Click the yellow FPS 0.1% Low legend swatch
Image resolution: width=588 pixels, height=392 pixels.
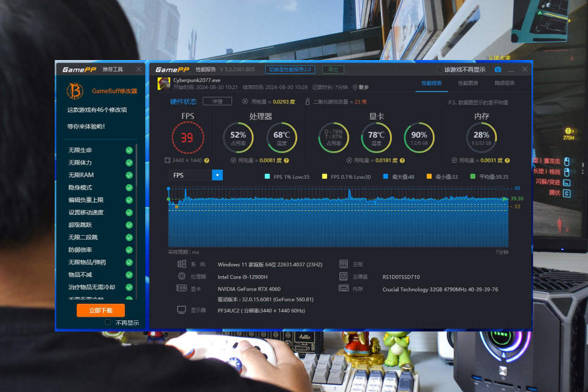click(325, 176)
